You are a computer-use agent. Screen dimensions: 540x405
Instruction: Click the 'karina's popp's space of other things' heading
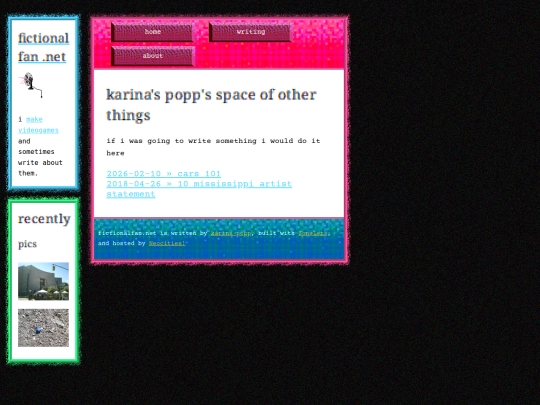click(x=211, y=105)
